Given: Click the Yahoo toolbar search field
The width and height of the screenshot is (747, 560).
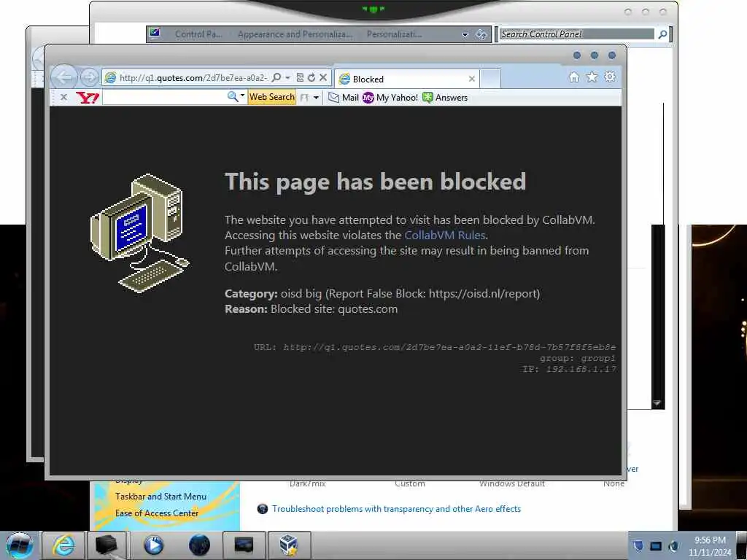Looking at the screenshot, I should (x=164, y=97).
